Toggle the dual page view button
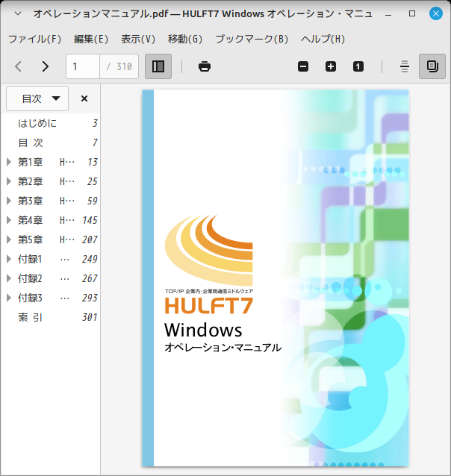Image resolution: width=451 pixels, height=476 pixels. (432, 66)
